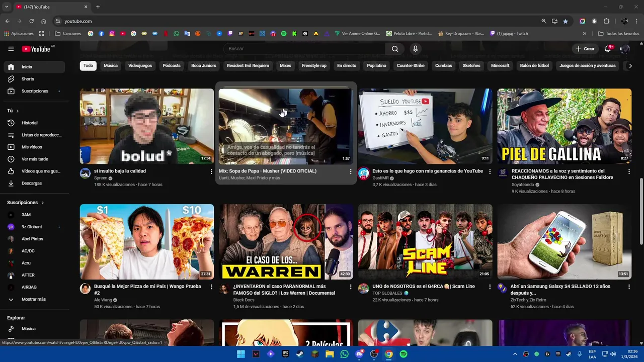Open options menu for Spreen video
Viewport: 644px width, 362px height.
(211, 171)
